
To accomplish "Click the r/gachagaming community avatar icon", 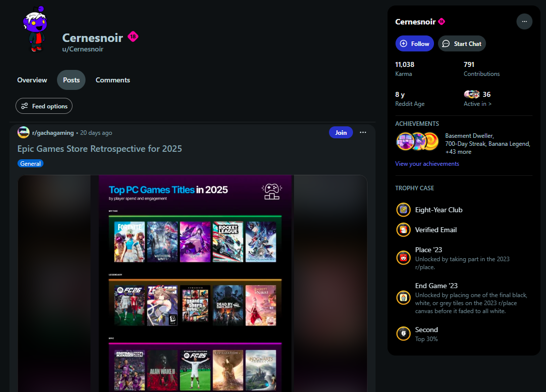I will pyautogui.click(x=23, y=132).
